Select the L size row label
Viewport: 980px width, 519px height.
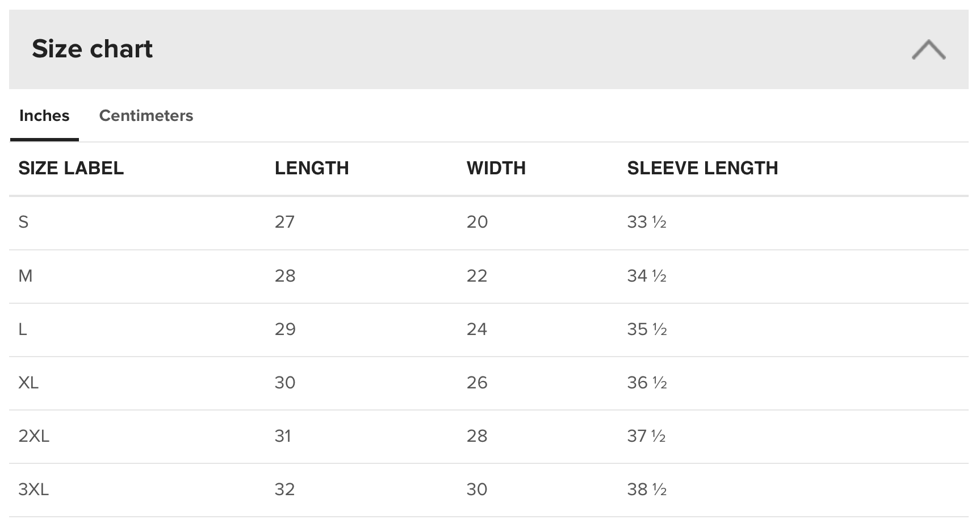coord(23,329)
